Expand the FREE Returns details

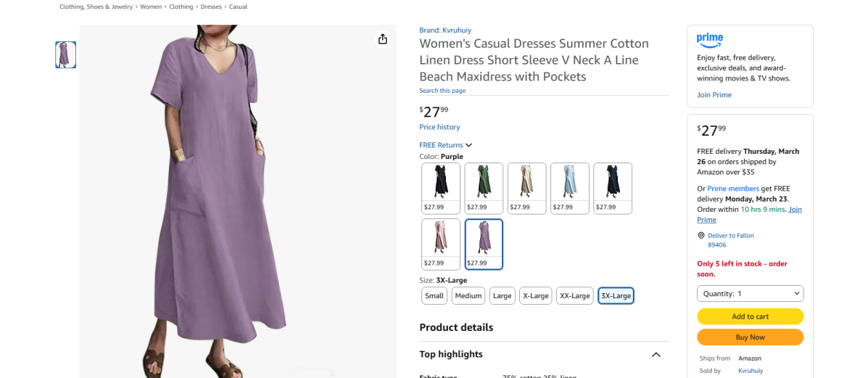tap(445, 145)
